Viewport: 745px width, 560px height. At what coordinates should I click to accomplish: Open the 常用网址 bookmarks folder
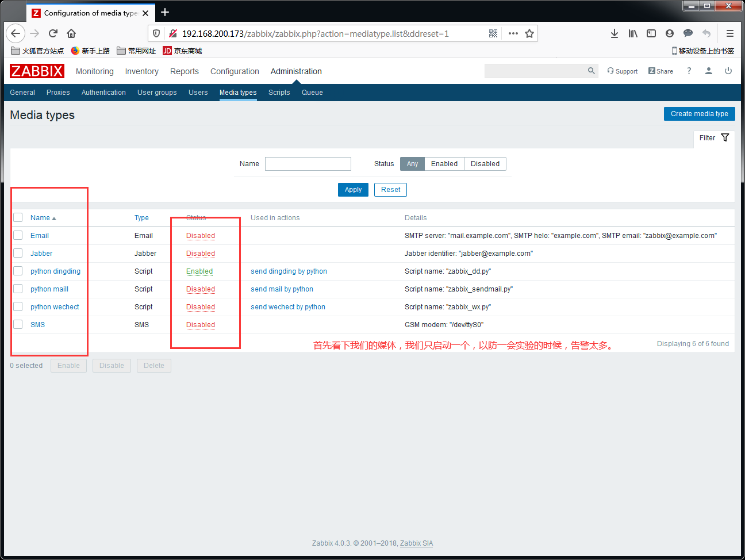coord(136,51)
